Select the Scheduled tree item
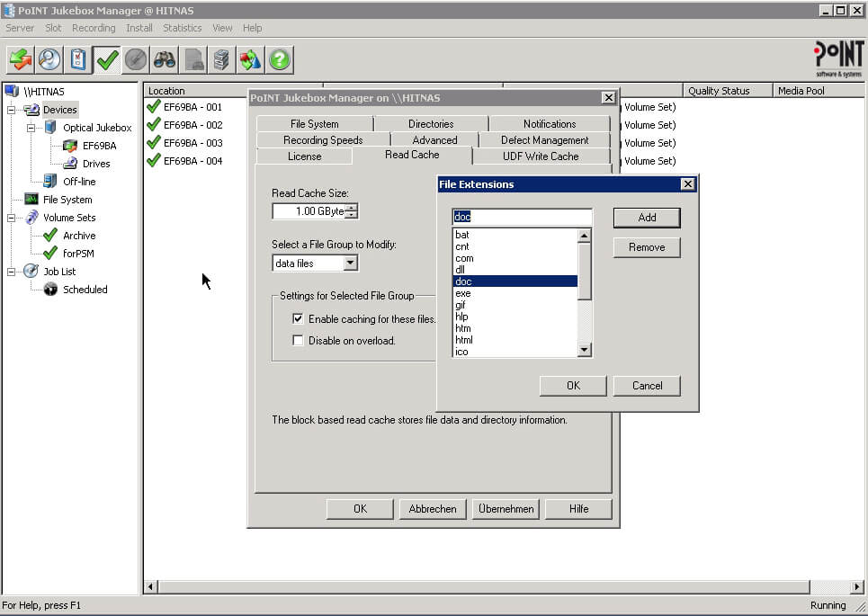The height and width of the screenshot is (616, 868). 85,290
